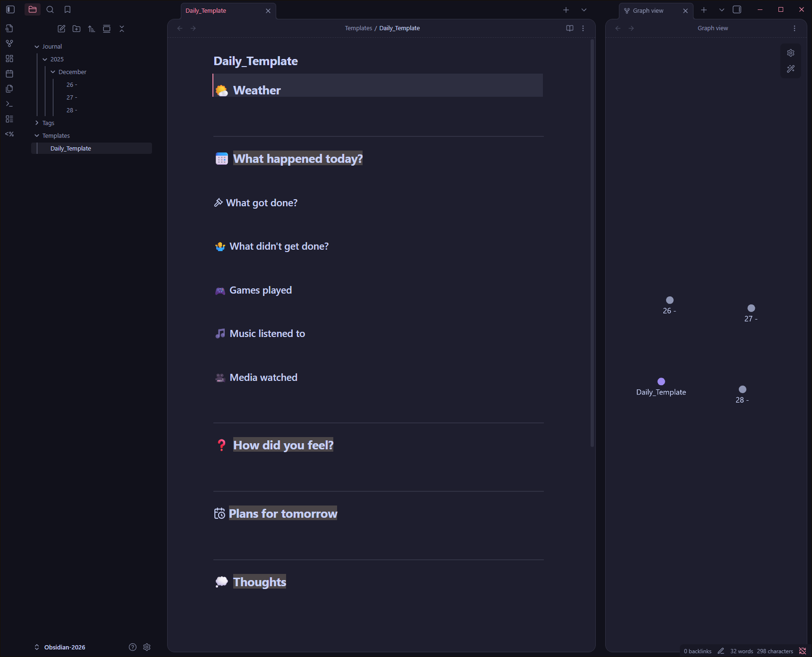Switch to the Graph view tab

click(x=648, y=10)
